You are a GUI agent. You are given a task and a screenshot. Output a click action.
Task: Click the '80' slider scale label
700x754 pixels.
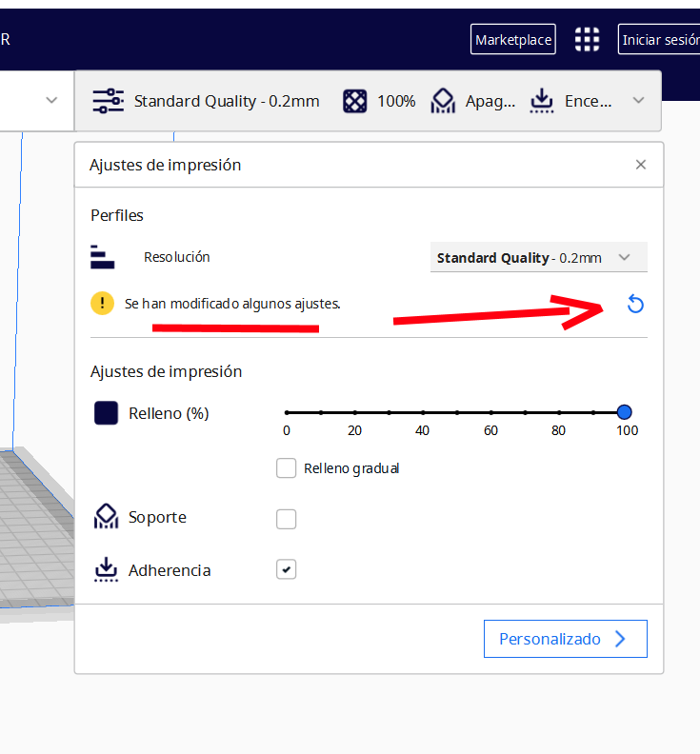point(558,430)
